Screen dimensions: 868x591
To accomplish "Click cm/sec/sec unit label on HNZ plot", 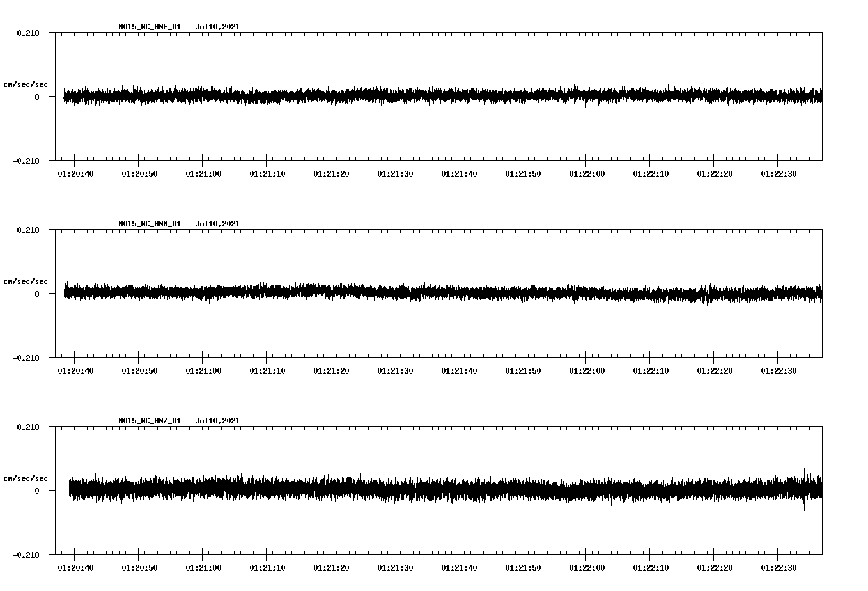I will (x=26, y=478).
